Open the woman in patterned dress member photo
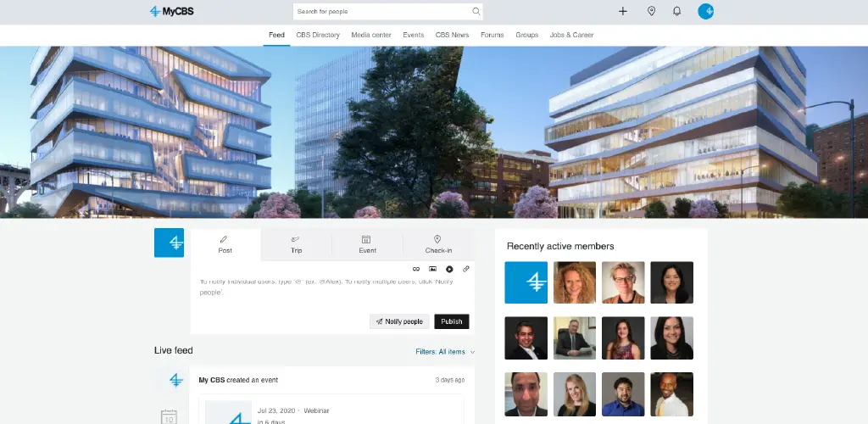 [623, 338]
